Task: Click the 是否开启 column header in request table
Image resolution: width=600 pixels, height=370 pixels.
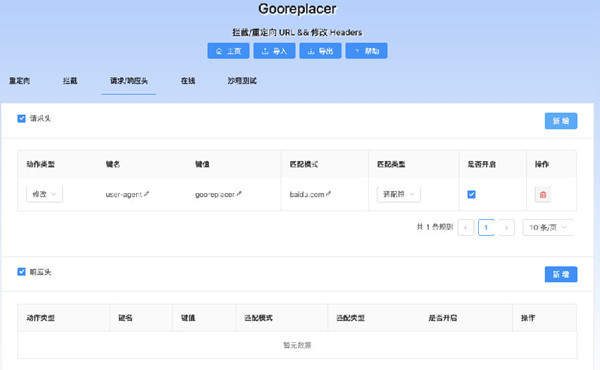Action: [482, 164]
